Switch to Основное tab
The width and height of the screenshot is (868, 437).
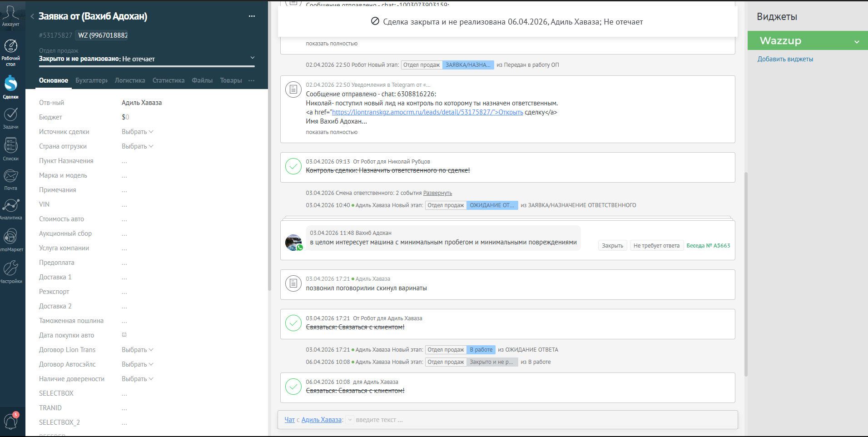click(x=54, y=80)
